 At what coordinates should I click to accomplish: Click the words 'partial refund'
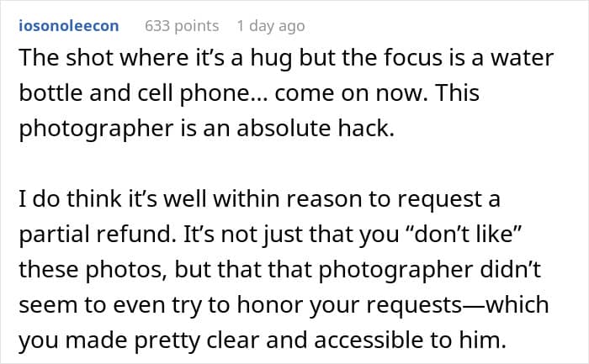click(98, 235)
